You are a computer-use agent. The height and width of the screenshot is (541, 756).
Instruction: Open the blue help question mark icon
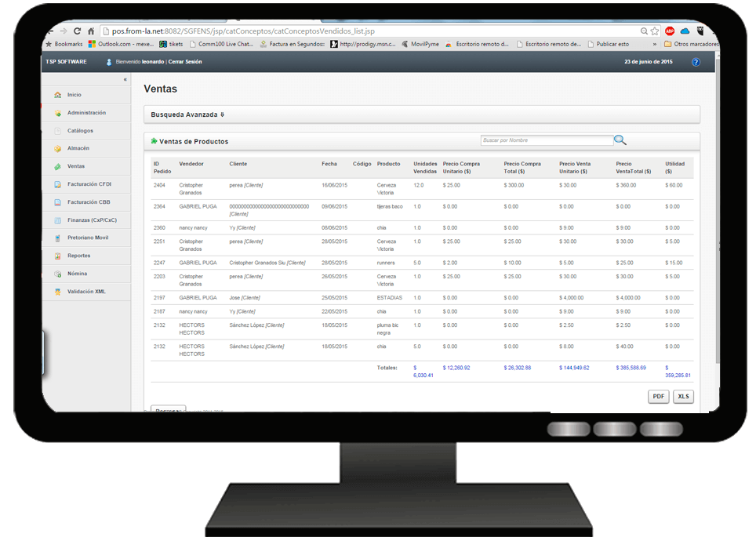(x=696, y=62)
